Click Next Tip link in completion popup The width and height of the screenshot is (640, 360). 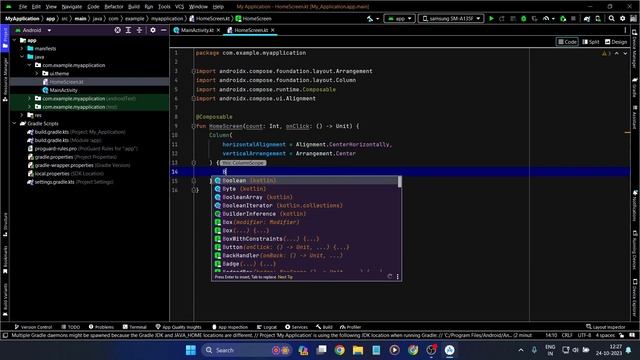(x=285, y=277)
